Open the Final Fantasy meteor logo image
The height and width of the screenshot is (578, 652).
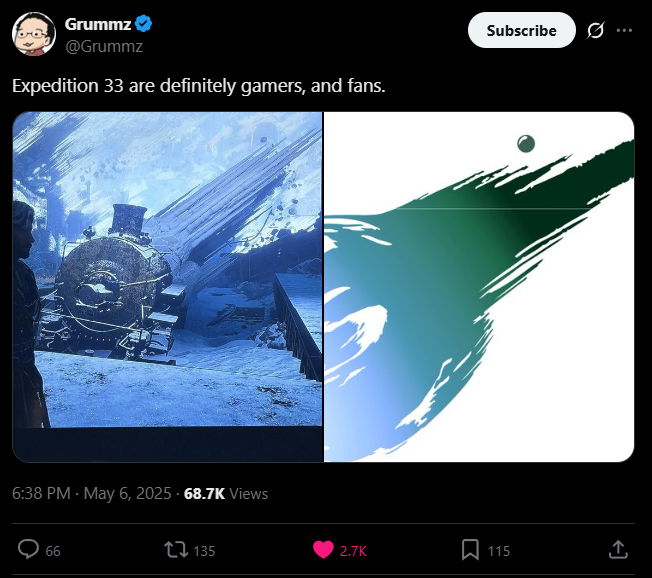pyautogui.click(x=479, y=287)
